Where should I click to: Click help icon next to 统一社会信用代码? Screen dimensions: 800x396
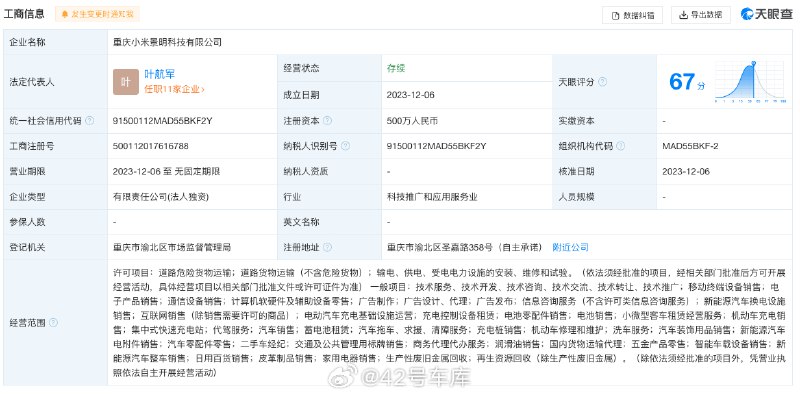click(x=89, y=121)
